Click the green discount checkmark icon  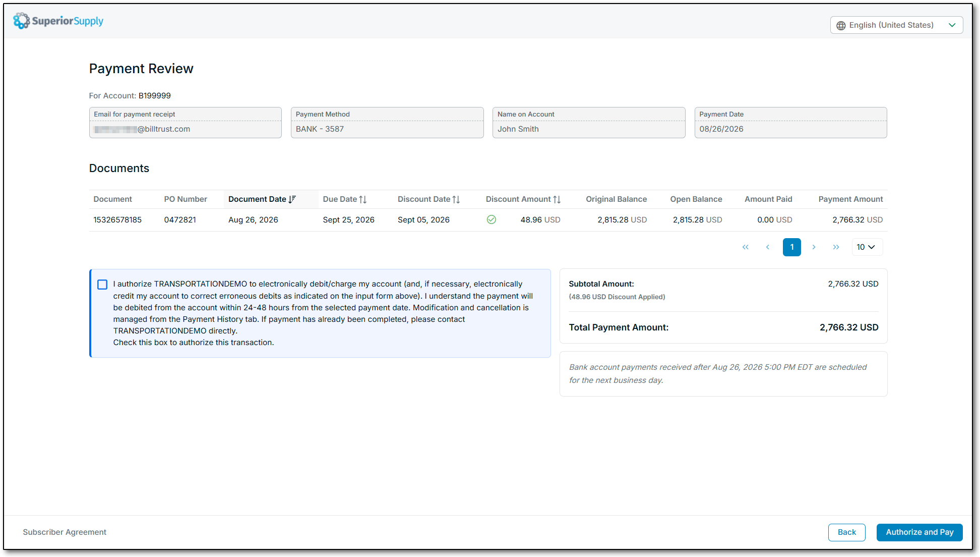coord(492,219)
